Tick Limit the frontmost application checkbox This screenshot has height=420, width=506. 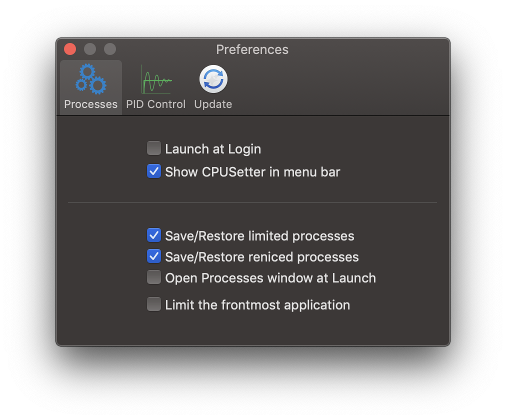click(x=154, y=304)
